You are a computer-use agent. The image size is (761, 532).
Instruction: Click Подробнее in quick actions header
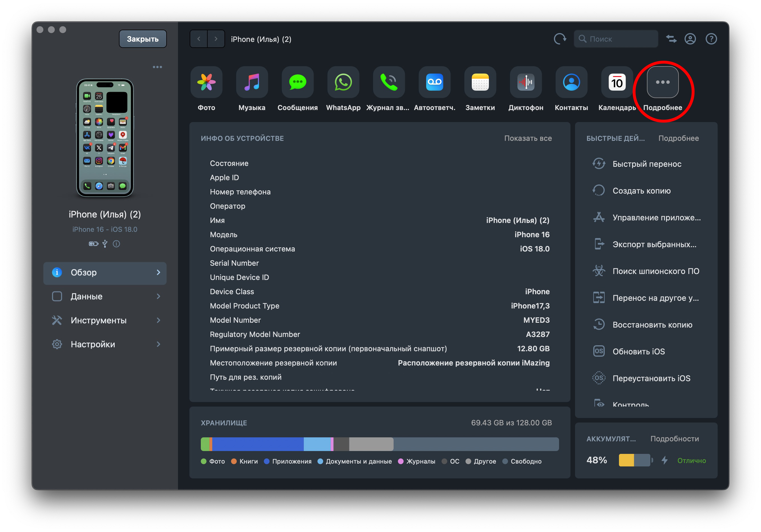click(678, 138)
